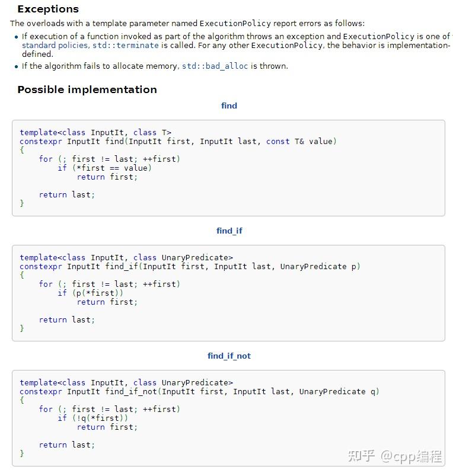Click 'UnaryPredicate p' parameter in find_if
The image size is (453, 476).
point(318,267)
